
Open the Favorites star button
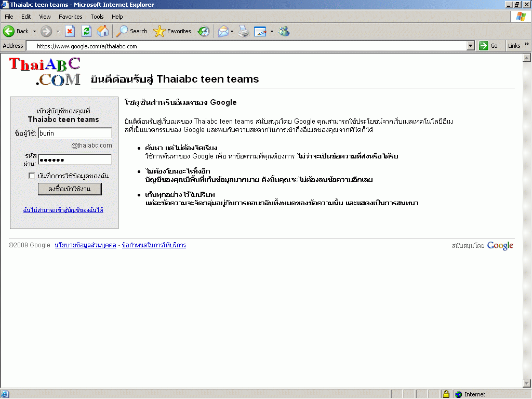pyautogui.click(x=173, y=31)
